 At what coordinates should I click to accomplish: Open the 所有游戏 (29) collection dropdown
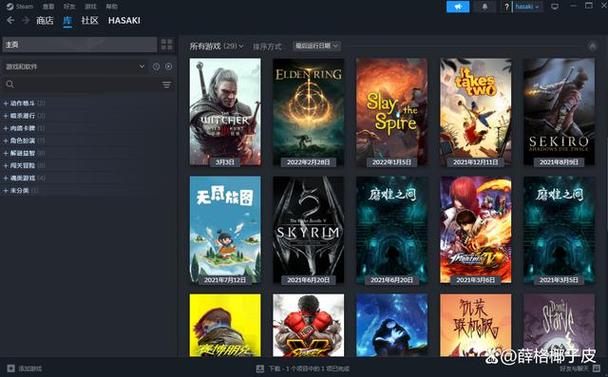click(216, 46)
